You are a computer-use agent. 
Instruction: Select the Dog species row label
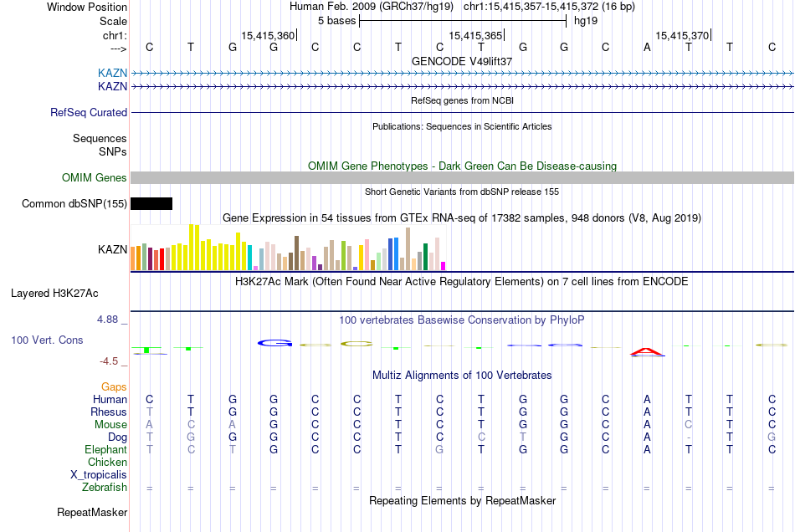(x=117, y=437)
